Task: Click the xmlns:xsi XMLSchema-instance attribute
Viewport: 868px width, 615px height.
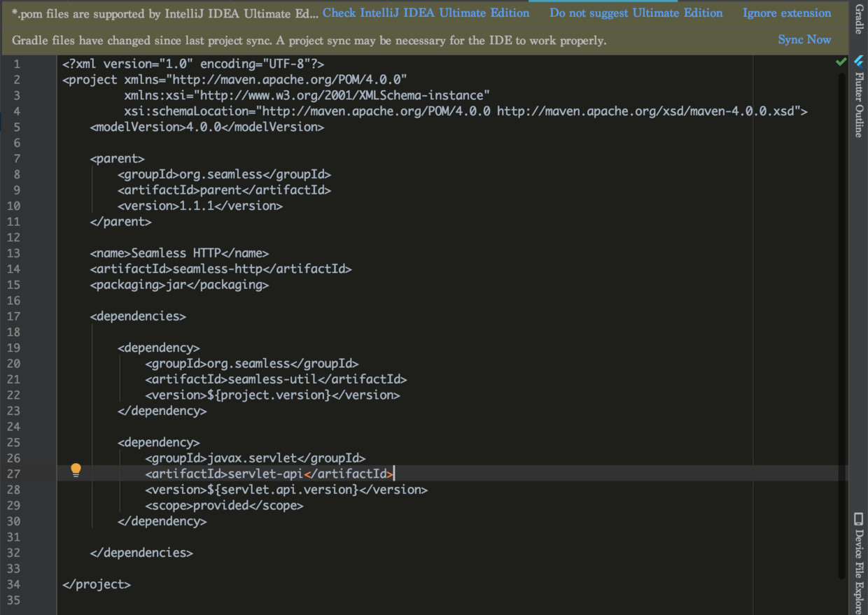Action: [307, 95]
